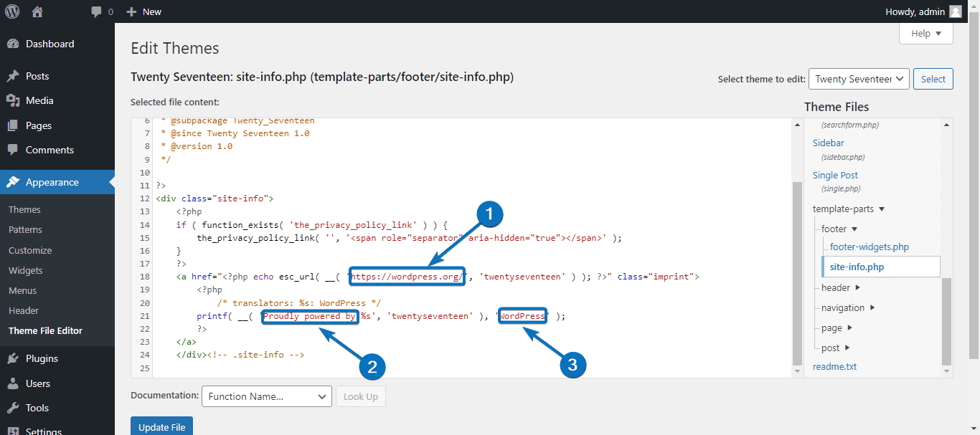Click the Media icon in sidebar
Screen dimensions: 980x435
tap(13, 100)
